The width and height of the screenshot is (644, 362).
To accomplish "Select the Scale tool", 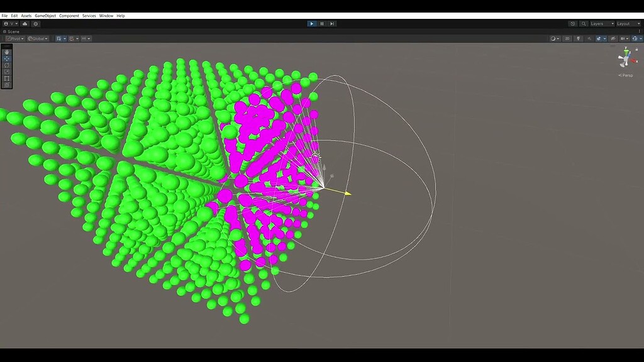I will 7,72.
